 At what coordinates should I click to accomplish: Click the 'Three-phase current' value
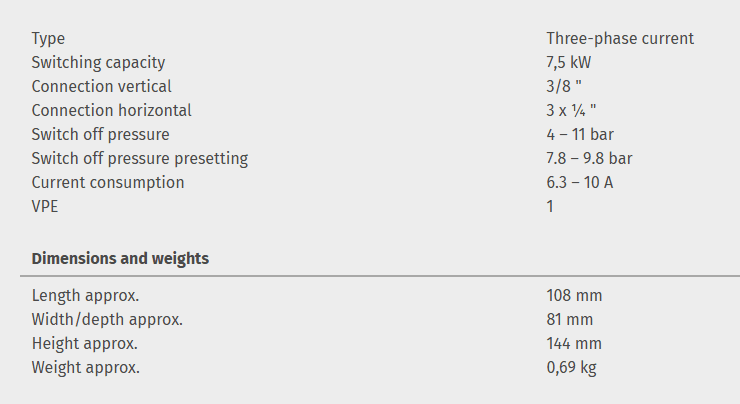(x=620, y=38)
